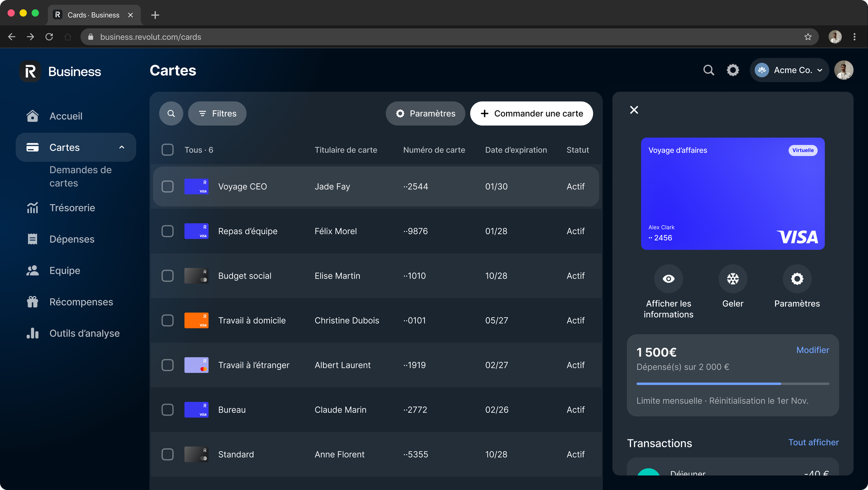Click the monthly spending limit progress bar
Viewport: 868px width, 490px height.
tap(732, 384)
